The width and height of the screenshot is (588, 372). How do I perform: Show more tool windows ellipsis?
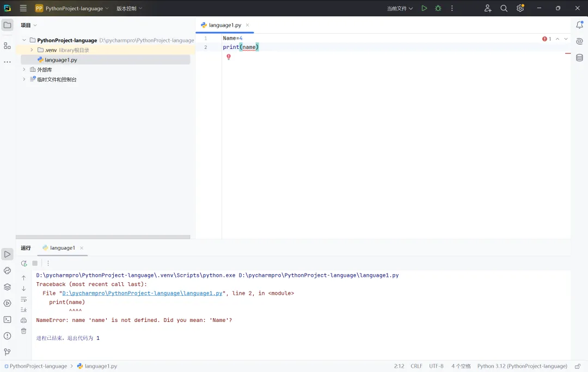click(x=8, y=62)
